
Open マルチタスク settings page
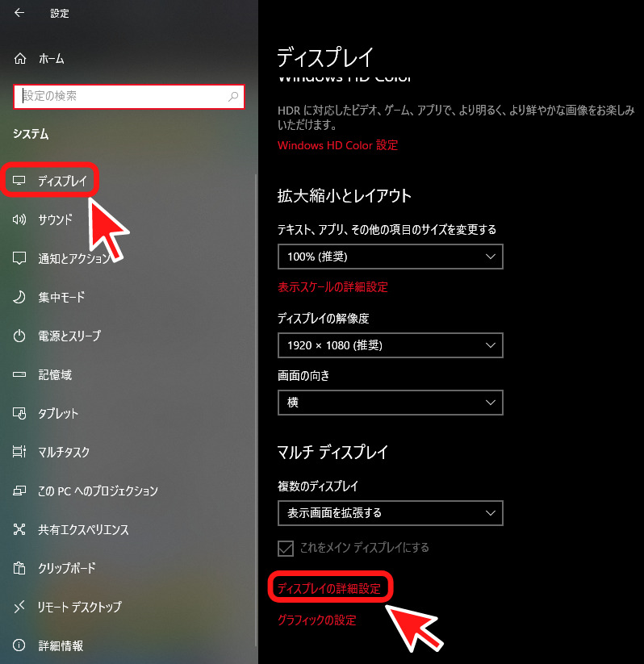(x=64, y=452)
